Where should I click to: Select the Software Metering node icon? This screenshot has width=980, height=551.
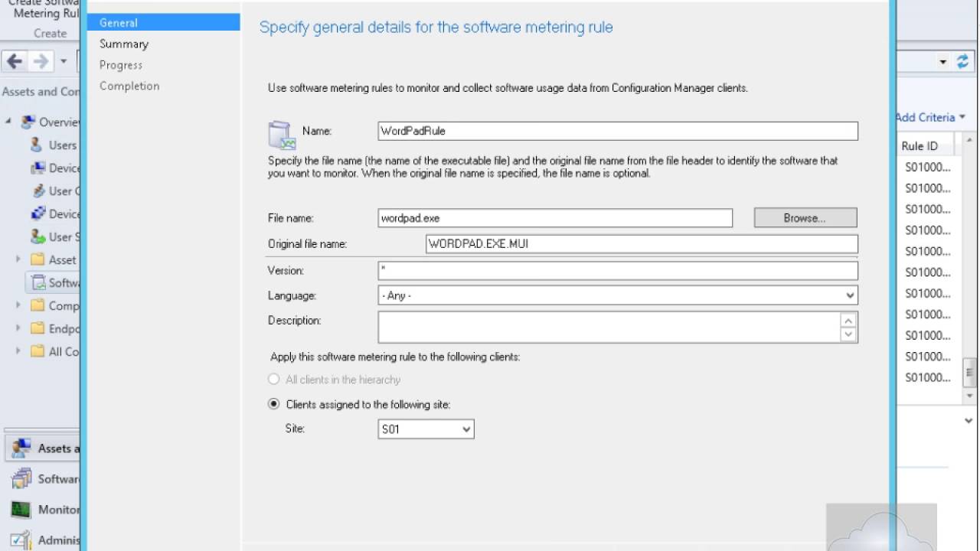pos(38,282)
